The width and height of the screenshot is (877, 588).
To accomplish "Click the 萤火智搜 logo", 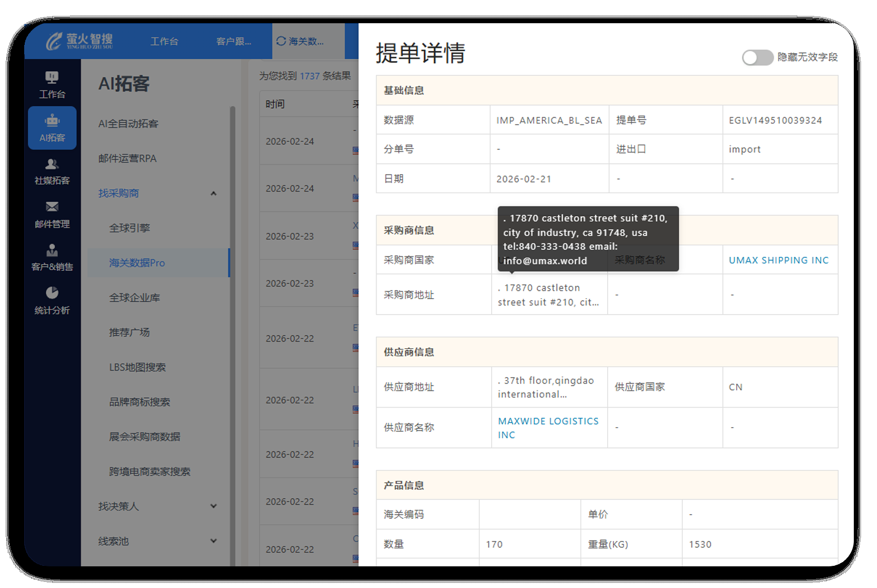I will click(x=80, y=41).
